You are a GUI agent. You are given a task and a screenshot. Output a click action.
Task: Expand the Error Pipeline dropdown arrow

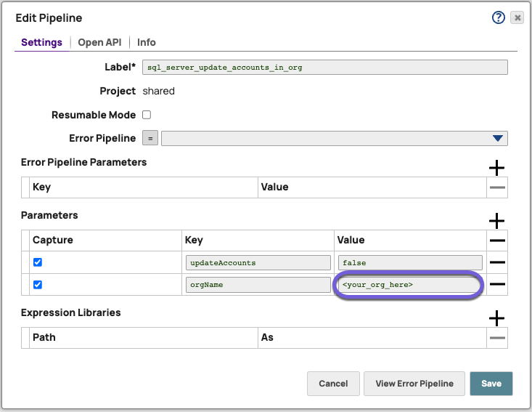click(498, 138)
